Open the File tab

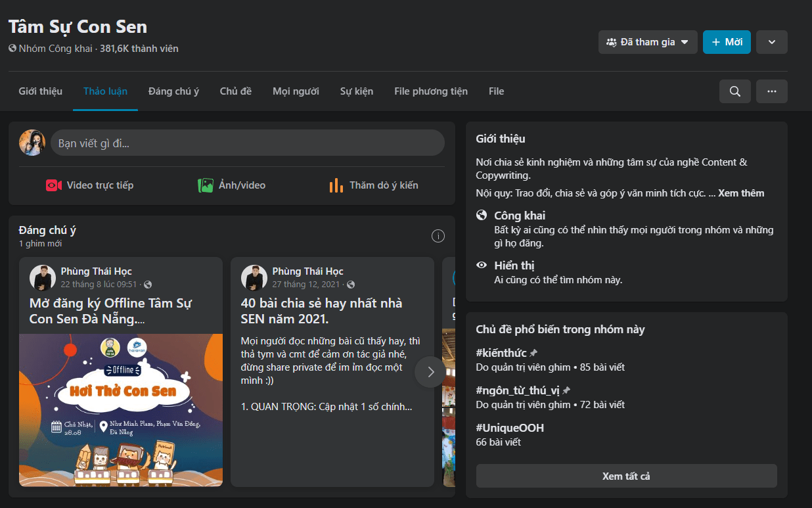[497, 91]
